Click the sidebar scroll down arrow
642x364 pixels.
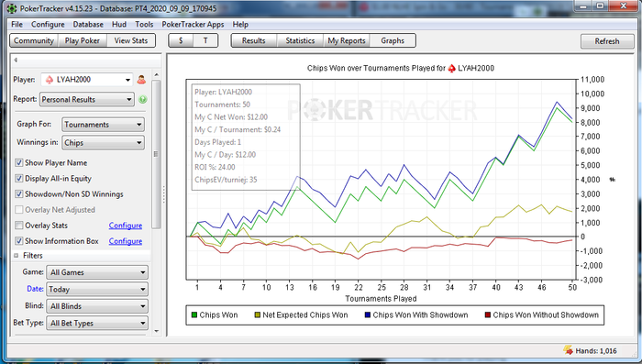156,330
